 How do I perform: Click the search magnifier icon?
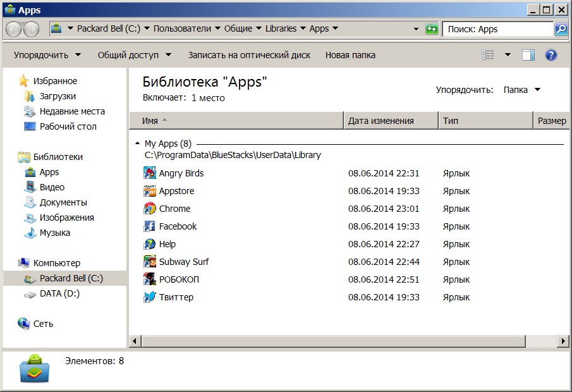561,29
